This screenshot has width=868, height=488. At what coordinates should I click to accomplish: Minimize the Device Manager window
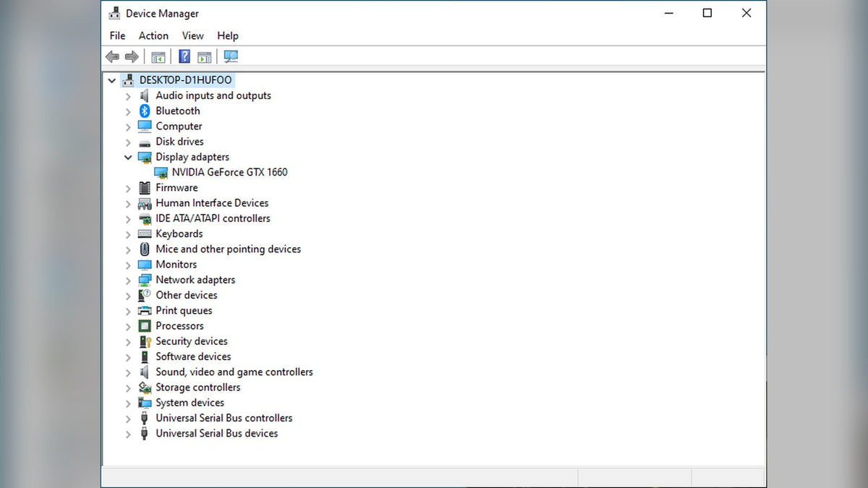click(x=668, y=13)
